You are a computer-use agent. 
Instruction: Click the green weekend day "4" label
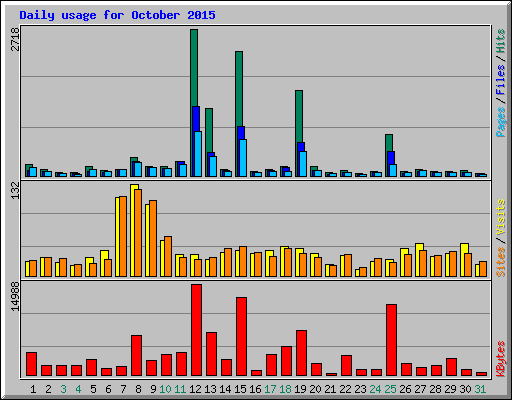78,389
